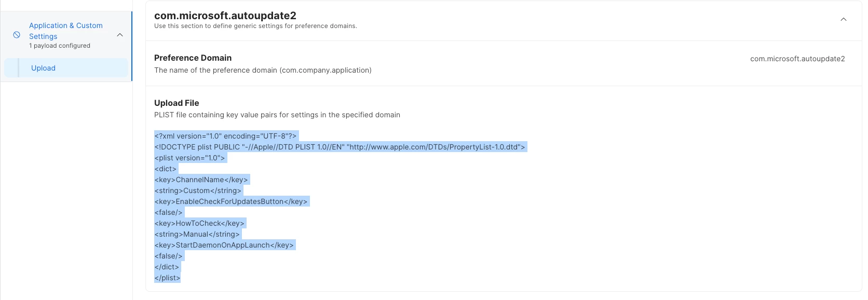Collapse the com.microsoft.autoupdate2 section chevron

pyautogui.click(x=844, y=19)
